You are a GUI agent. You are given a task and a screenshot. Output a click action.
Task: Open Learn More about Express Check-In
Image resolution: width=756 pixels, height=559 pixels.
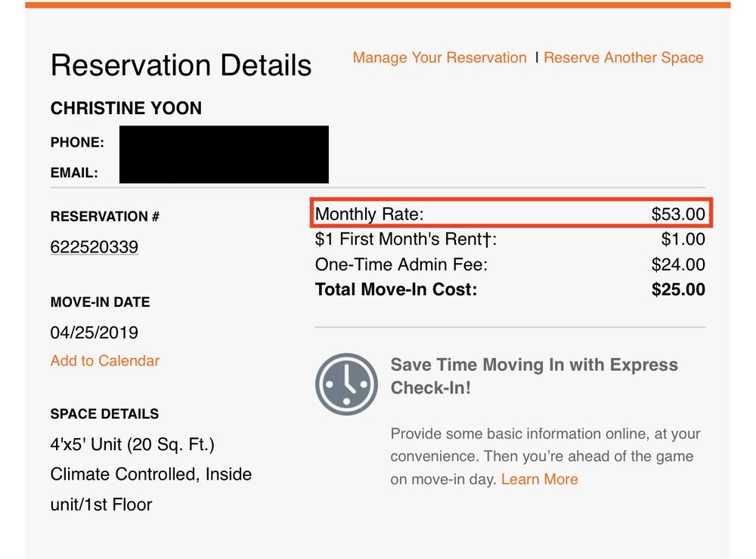(539, 480)
